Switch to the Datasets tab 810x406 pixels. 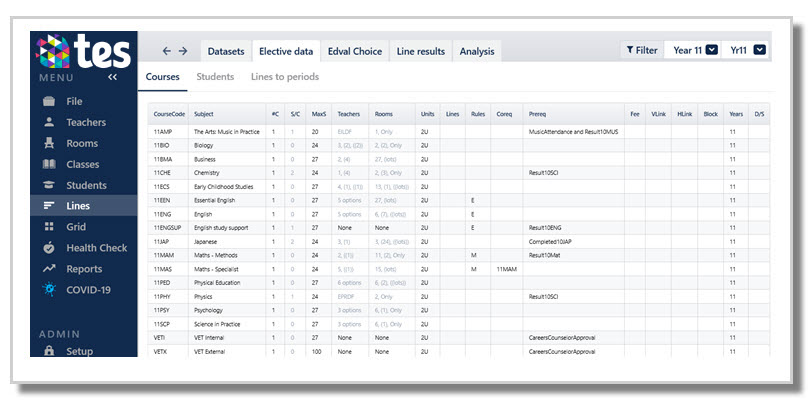tap(226, 51)
